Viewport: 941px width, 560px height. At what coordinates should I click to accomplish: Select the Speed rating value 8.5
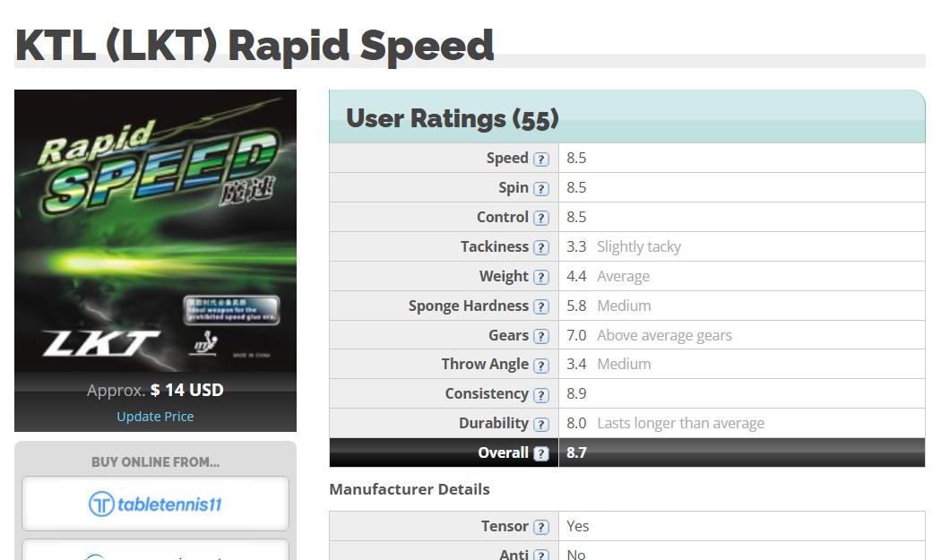coord(576,158)
